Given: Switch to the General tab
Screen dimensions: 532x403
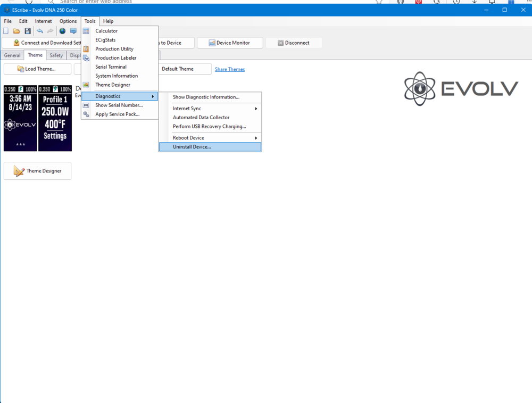Looking at the screenshot, I should (12, 55).
